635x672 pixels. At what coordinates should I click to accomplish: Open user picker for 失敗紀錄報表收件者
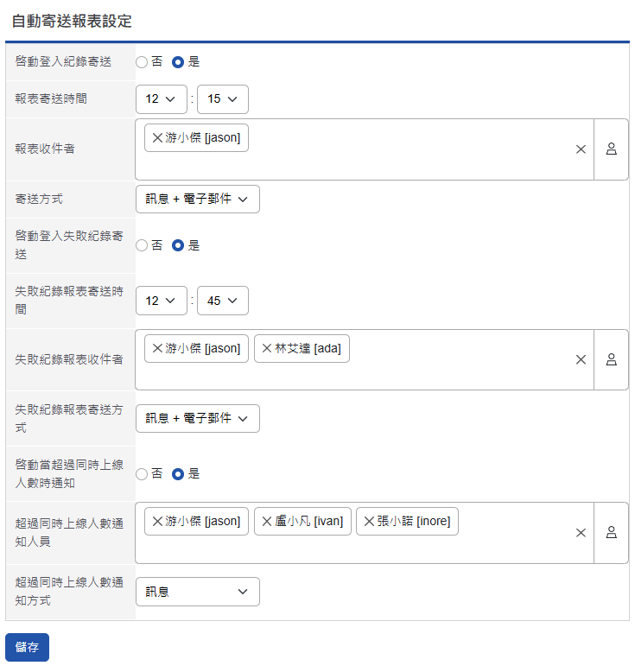pos(611,360)
